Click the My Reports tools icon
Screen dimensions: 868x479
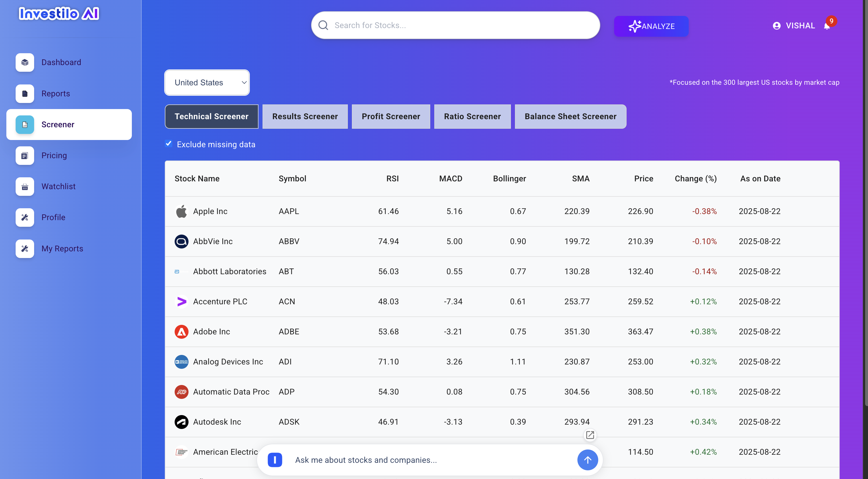coord(25,248)
